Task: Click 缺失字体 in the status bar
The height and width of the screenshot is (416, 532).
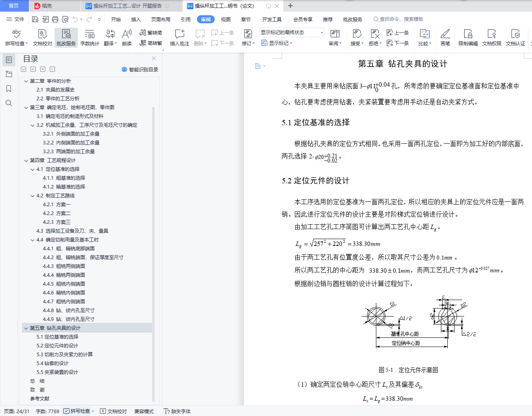Action: click(177, 411)
